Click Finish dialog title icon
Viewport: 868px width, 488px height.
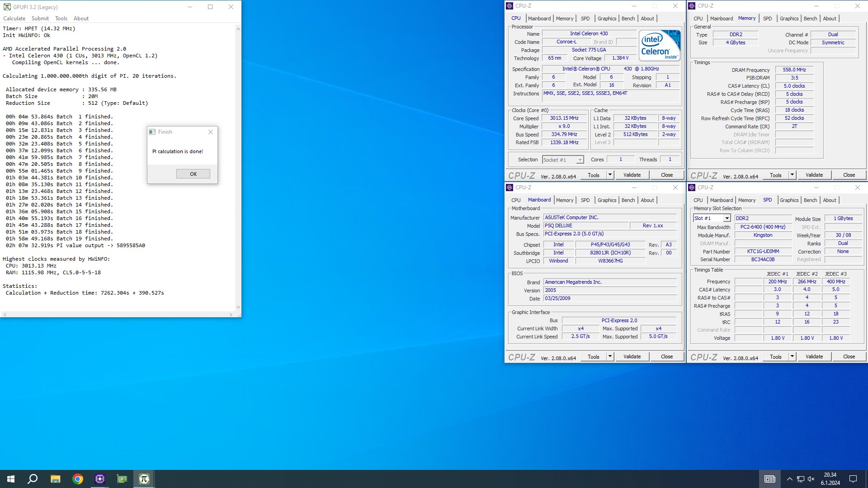pos(152,132)
